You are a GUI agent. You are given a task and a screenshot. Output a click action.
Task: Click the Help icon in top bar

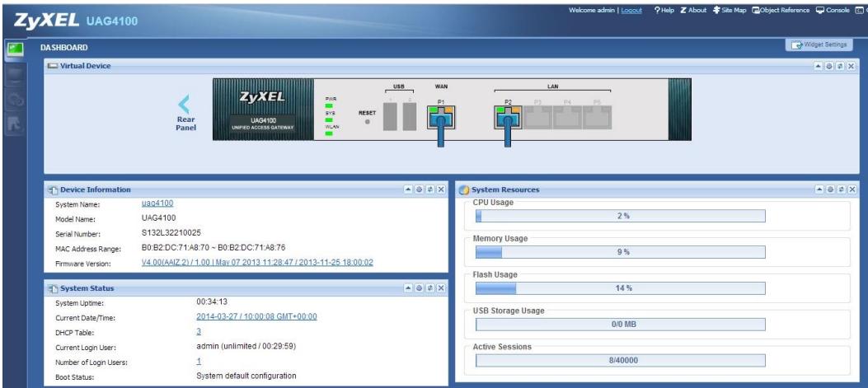pos(664,10)
